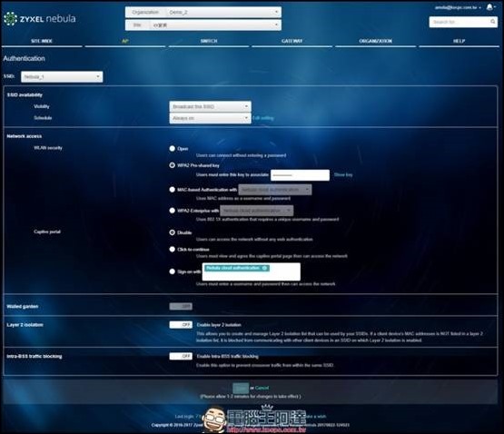Remove the Nebula cloud authentication tag

[264, 268]
